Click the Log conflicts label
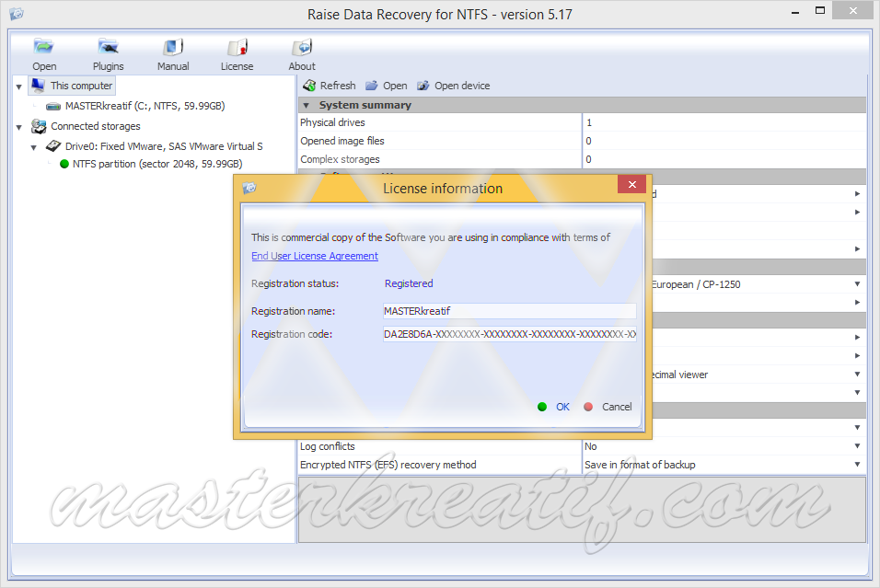The image size is (880, 588). click(327, 446)
